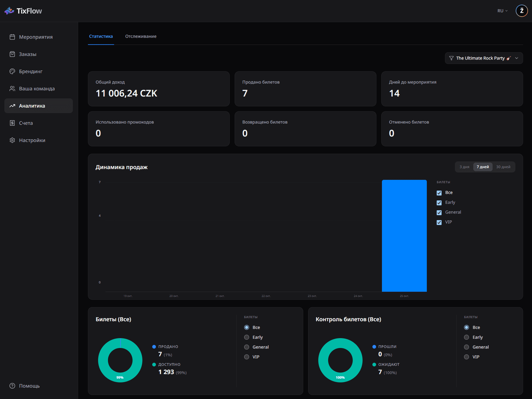Select Все radio in Контроль билетов panel
The width and height of the screenshot is (532, 399).
pos(466,327)
